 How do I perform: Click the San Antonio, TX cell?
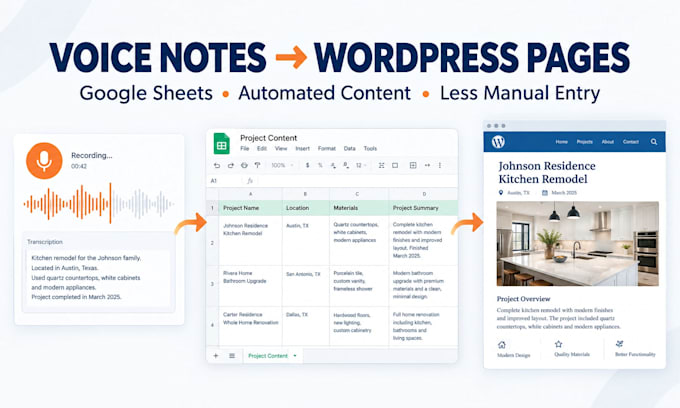pos(306,286)
